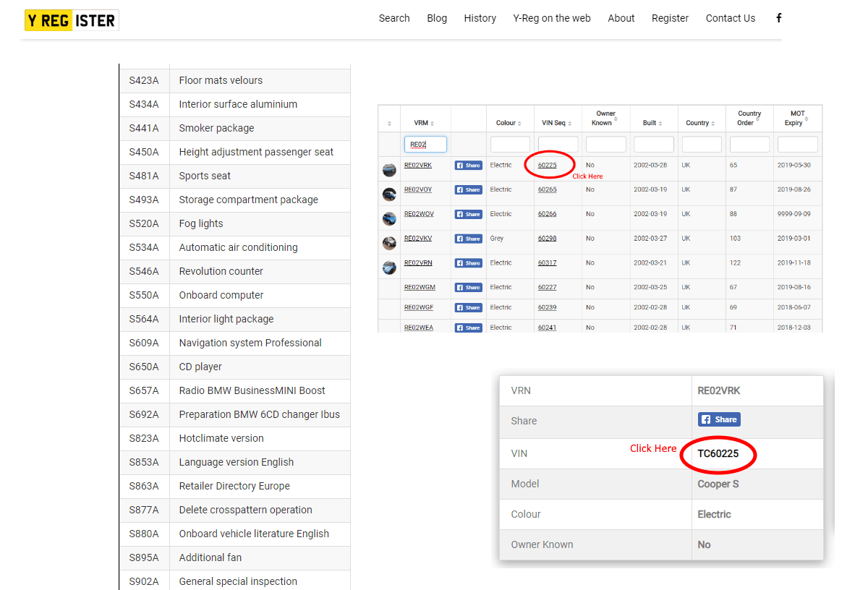Sort the table by the Country column
This screenshot has width=868, height=590.
point(702,123)
